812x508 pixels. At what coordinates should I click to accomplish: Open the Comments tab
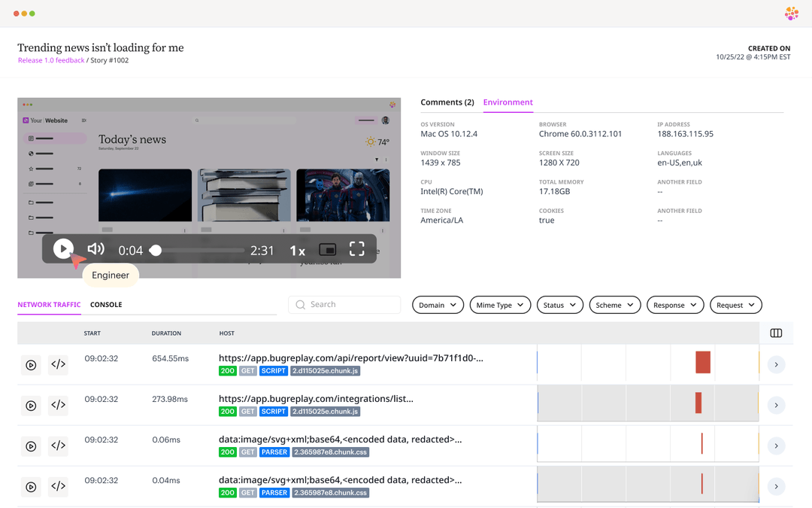click(447, 102)
